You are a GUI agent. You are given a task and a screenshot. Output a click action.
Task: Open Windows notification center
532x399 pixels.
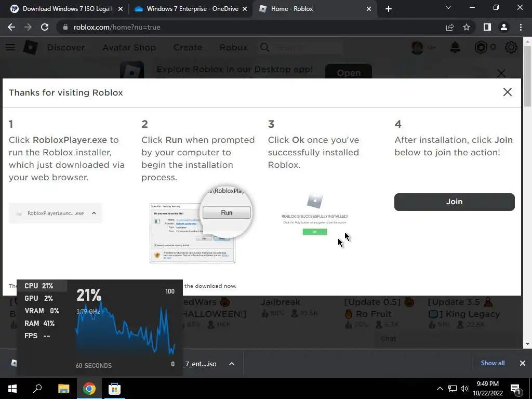coord(516,389)
